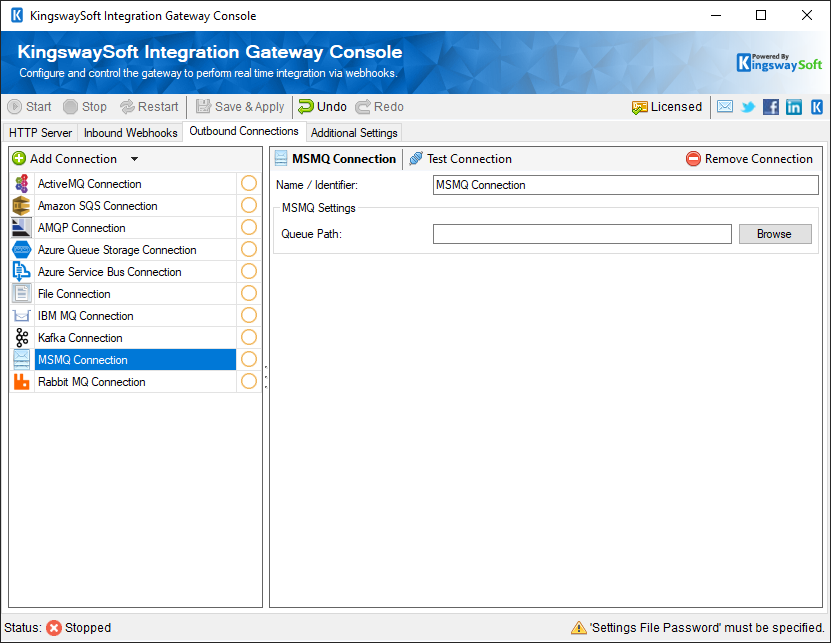Click Remove Connection

[x=749, y=158]
